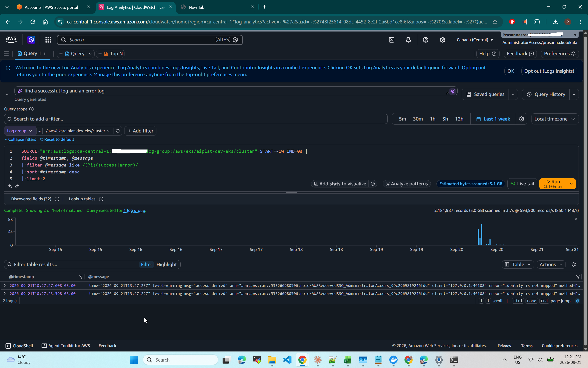Close the histogram chart panel
Screen dimensions: 588x368
coord(576,219)
